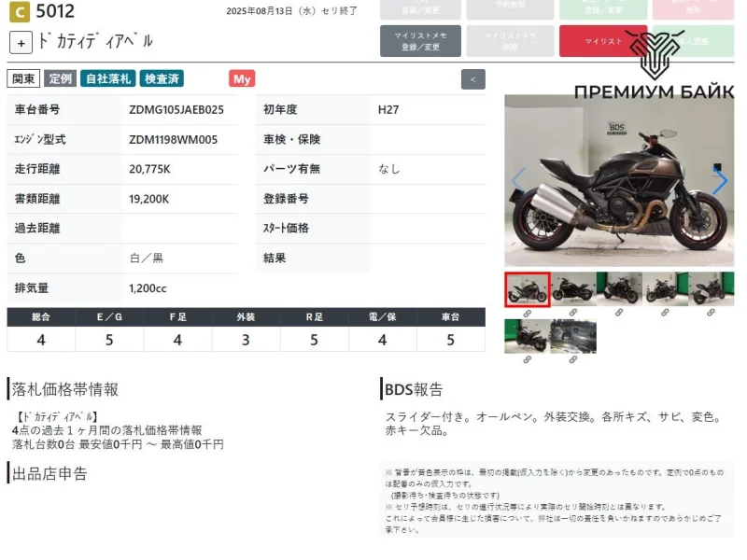Click the red My badge
Image resolution: width=747 pixels, height=560 pixels.
pos(242,78)
